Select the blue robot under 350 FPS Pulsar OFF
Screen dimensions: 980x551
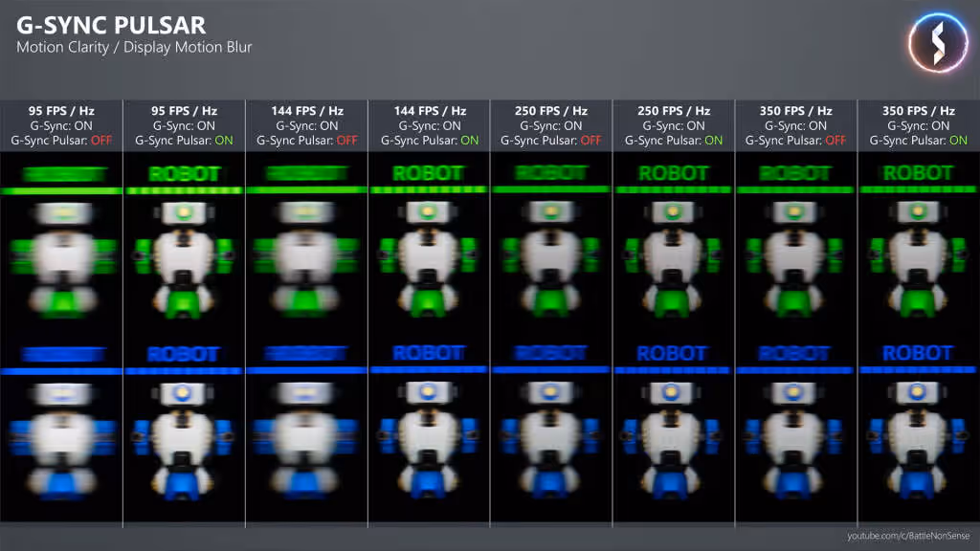coord(796,440)
